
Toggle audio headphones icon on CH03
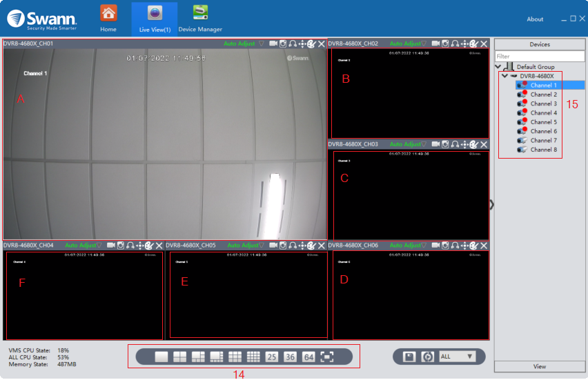[x=455, y=144]
